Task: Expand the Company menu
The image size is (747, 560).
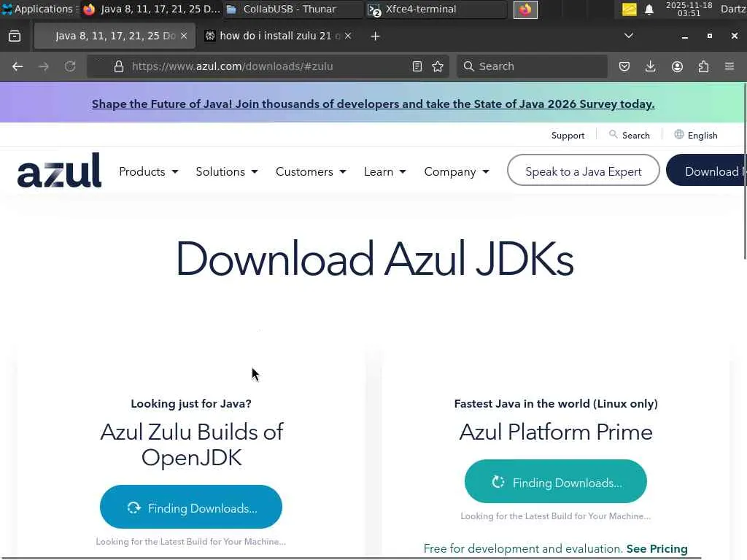Action: (x=457, y=171)
